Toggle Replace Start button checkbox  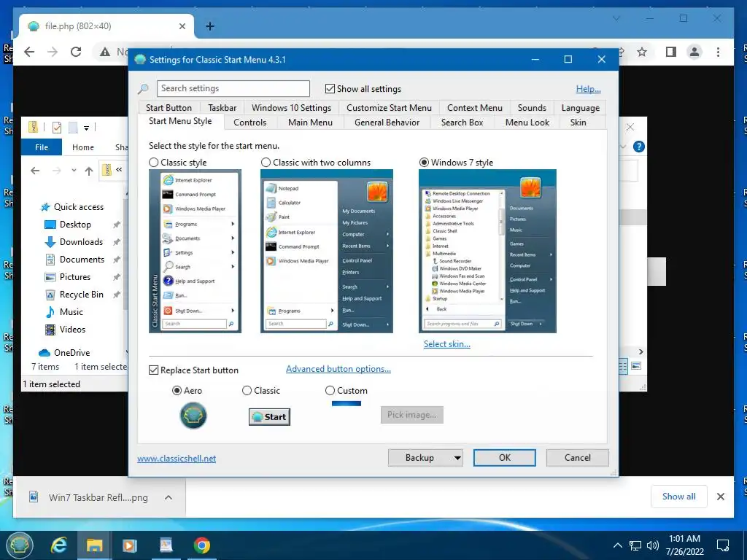coord(153,370)
